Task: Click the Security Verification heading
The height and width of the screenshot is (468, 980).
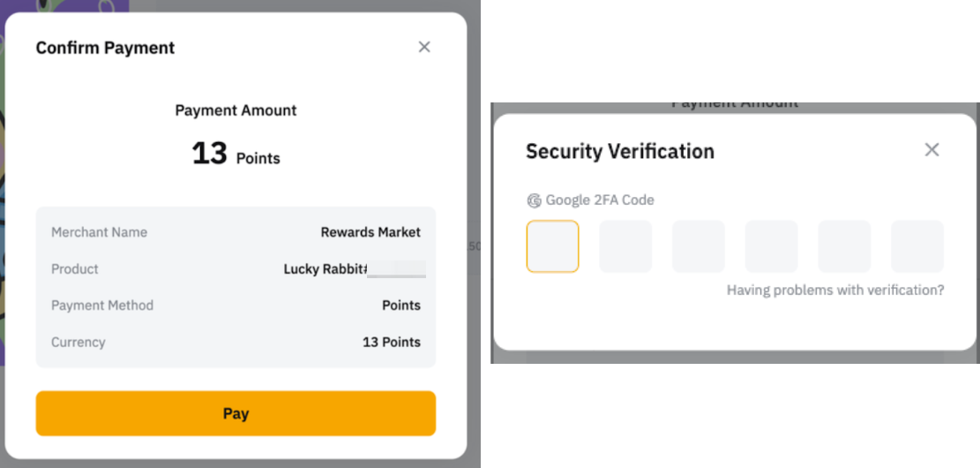Action: point(620,151)
